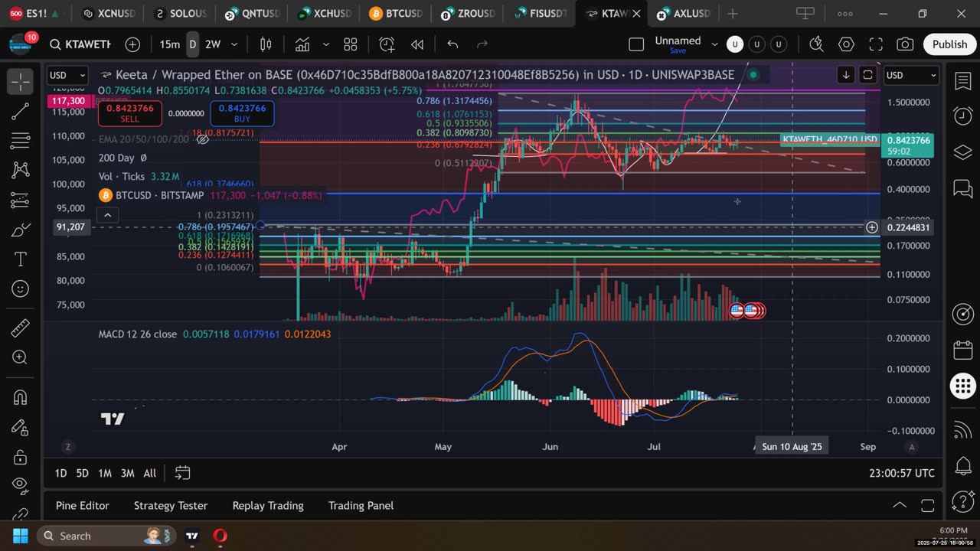Image resolution: width=980 pixels, height=551 pixels.
Task: Take a chart snapshot camera
Action: (905, 44)
